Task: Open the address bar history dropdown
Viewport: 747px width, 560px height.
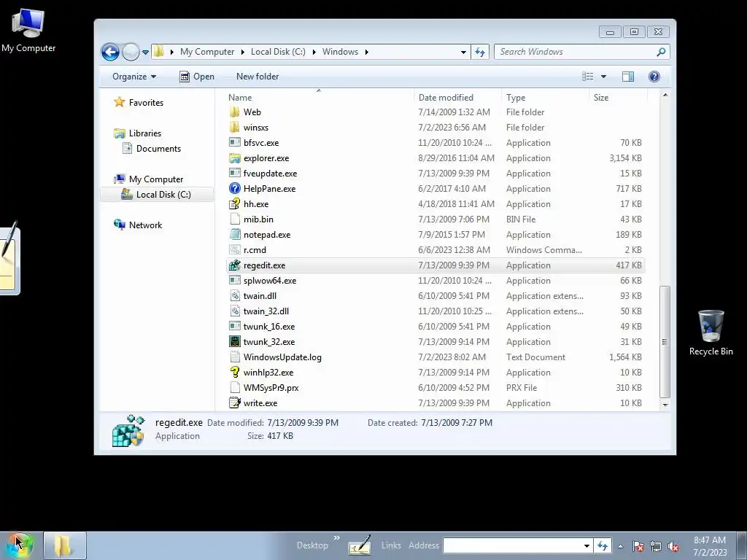Action: click(x=463, y=52)
